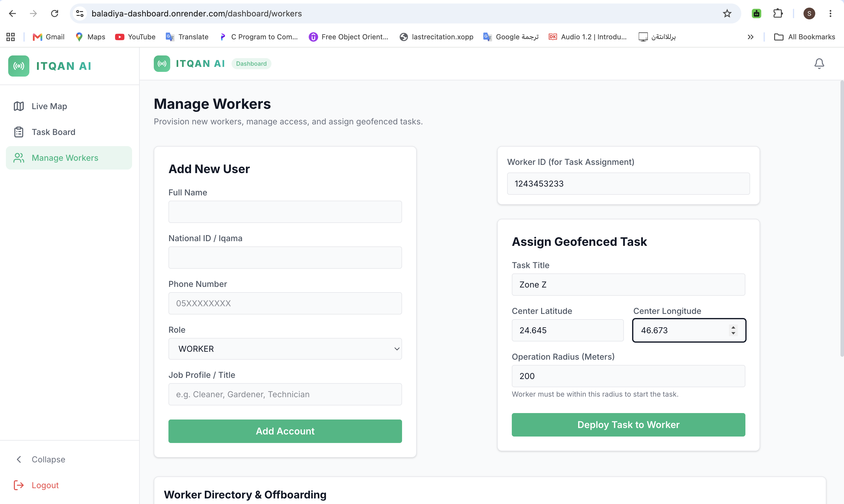Click the page vertical scrollbar

(842, 219)
